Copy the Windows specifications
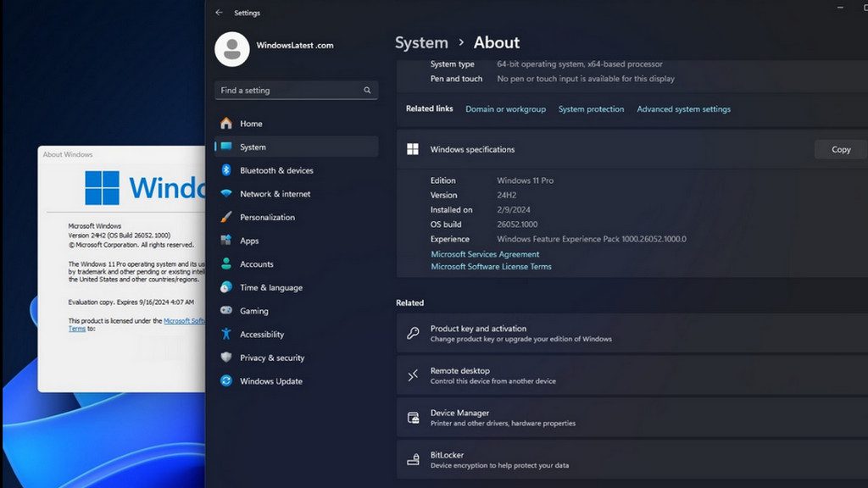Viewport: 868px width, 488px height. coord(840,149)
